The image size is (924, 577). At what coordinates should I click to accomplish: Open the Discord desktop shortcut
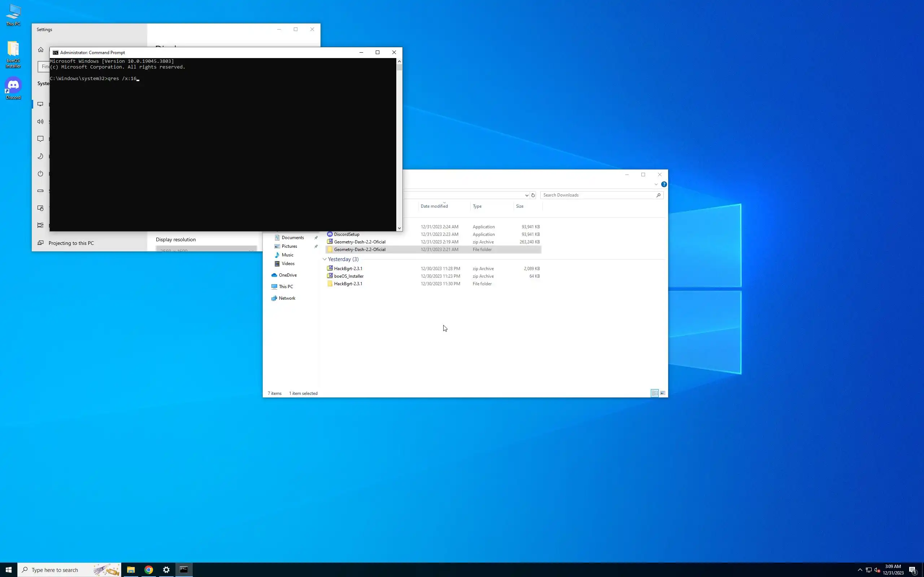coord(13,88)
